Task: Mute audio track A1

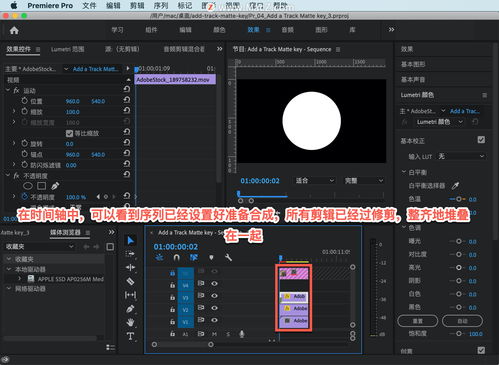Action: pyautogui.click(x=214, y=334)
